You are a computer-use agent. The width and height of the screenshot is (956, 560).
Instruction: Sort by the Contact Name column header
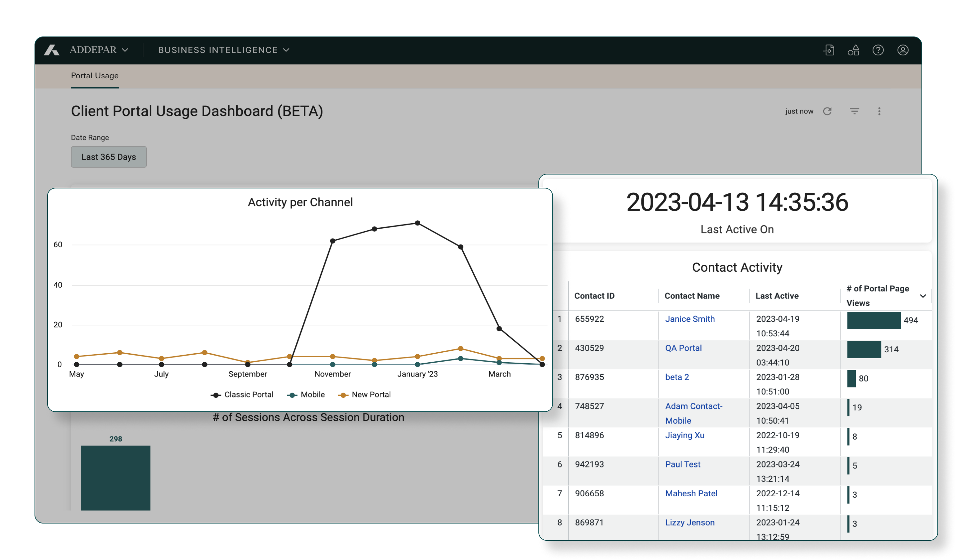(692, 296)
